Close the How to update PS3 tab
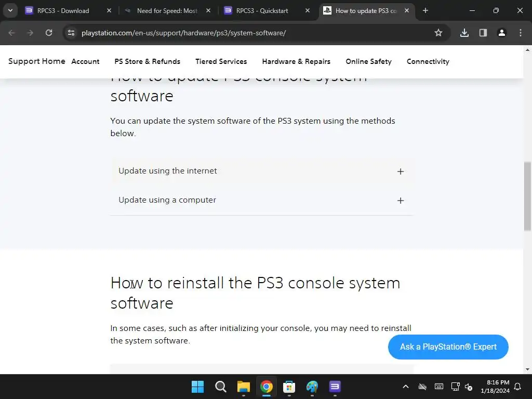This screenshot has width=532, height=399. point(406,10)
